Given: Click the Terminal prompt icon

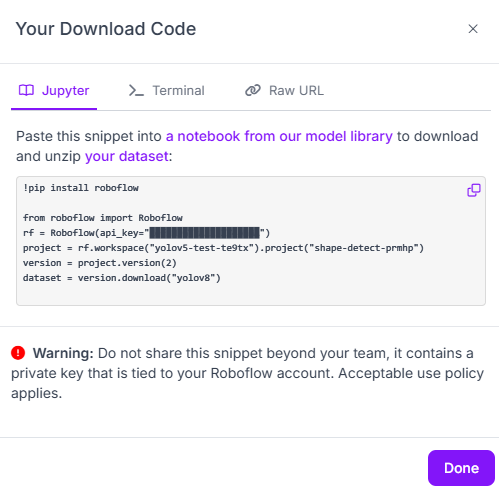Looking at the screenshot, I should coord(136,90).
